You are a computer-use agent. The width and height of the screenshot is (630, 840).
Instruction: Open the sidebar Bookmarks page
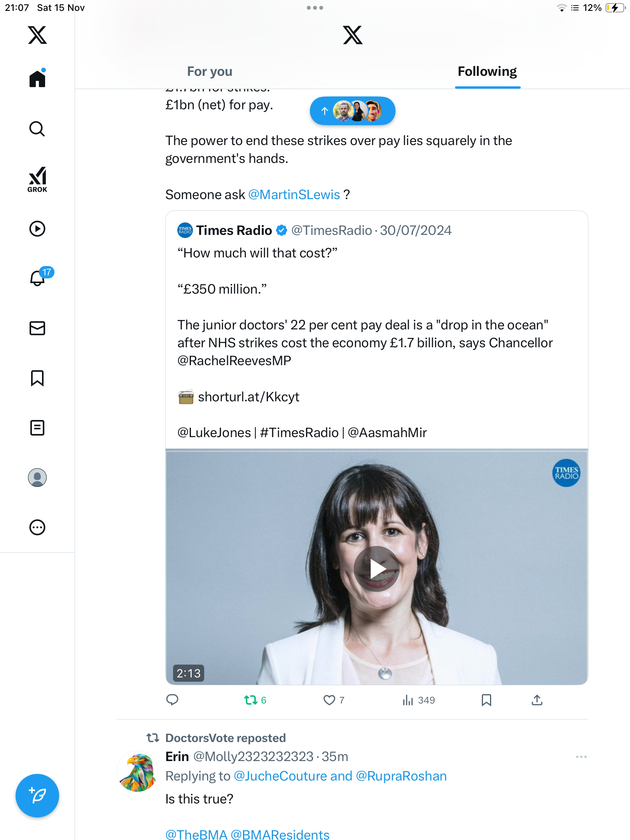tap(37, 378)
